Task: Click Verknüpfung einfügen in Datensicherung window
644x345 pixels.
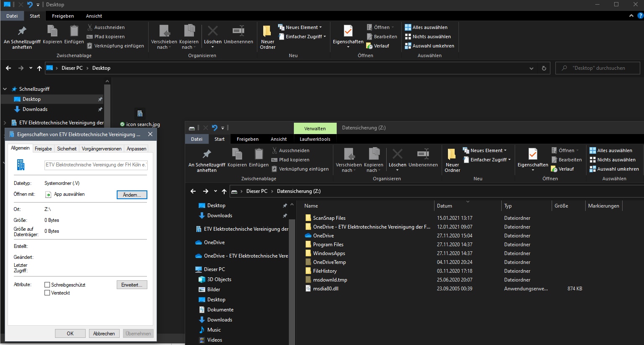Action: 300,169
